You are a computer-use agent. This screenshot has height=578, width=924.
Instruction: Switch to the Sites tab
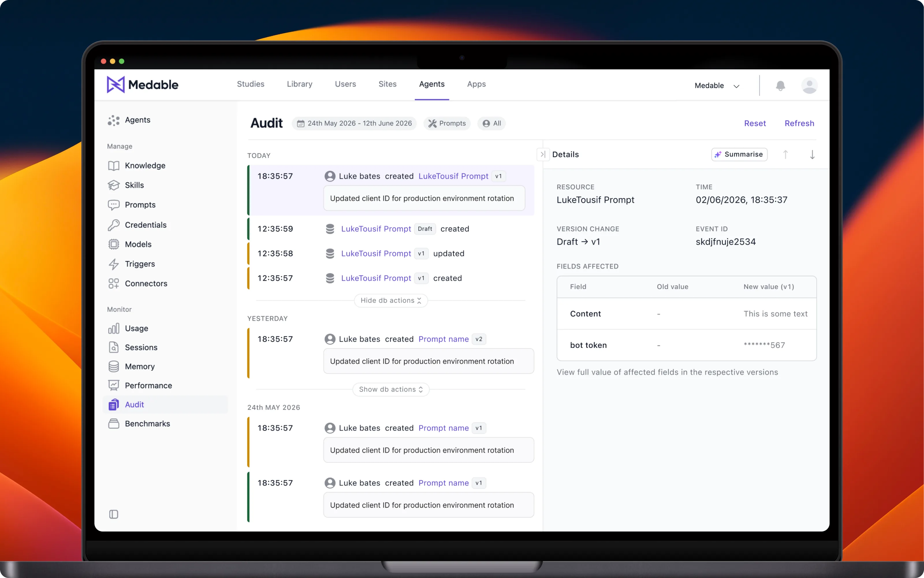click(x=387, y=84)
